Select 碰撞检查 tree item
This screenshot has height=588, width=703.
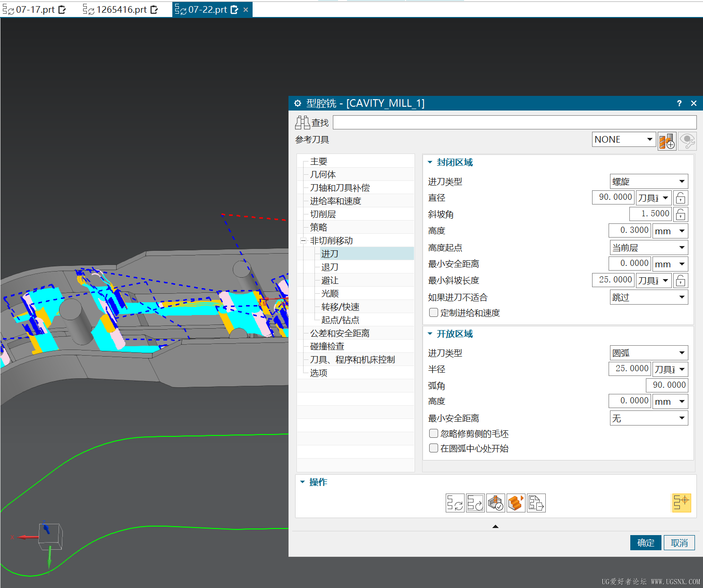(327, 347)
